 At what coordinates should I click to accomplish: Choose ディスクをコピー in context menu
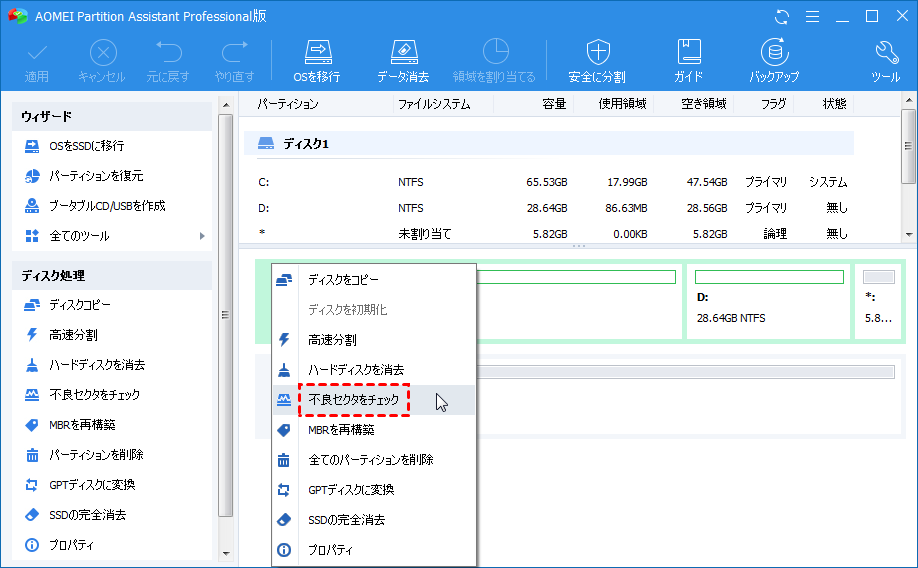click(374, 280)
